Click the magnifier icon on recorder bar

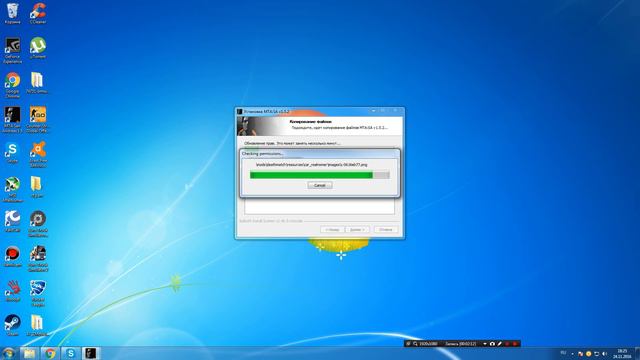(415, 344)
